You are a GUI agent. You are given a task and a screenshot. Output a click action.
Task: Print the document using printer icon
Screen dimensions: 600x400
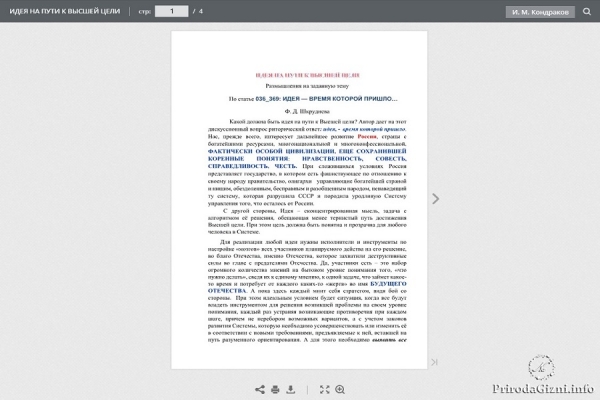pyautogui.click(x=275, y=389)
